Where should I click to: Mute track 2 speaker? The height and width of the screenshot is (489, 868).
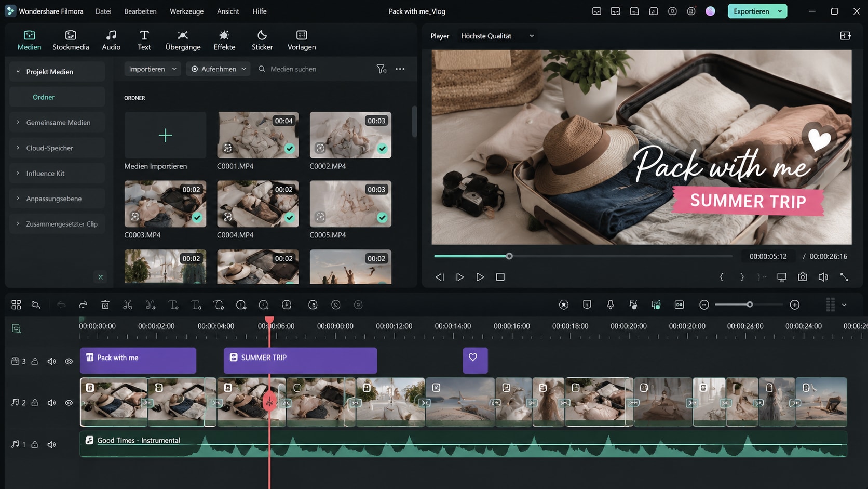pyautogui.click(x=51, y=403)
